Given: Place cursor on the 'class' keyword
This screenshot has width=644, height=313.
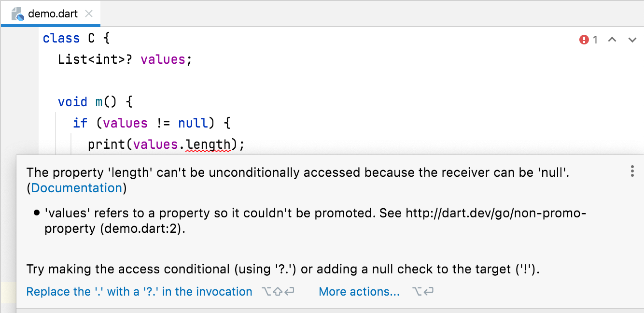Looking at the screenshot, I should point(61,38).
